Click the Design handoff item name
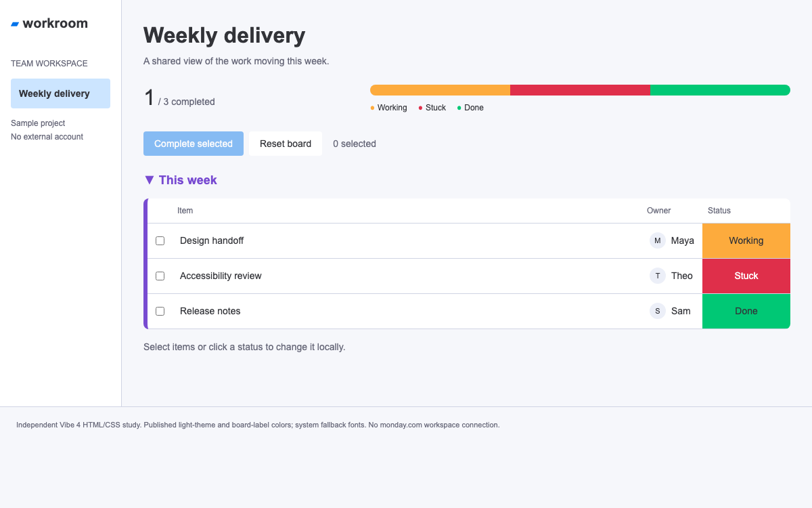The height and width of the screenshot is (508, 812). (x=212, y=240)
